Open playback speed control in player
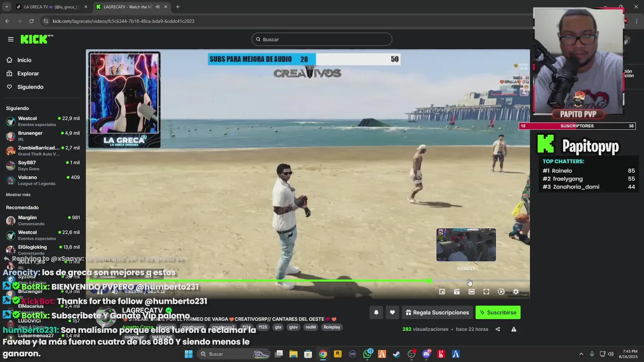 click(x=501, y=292)
